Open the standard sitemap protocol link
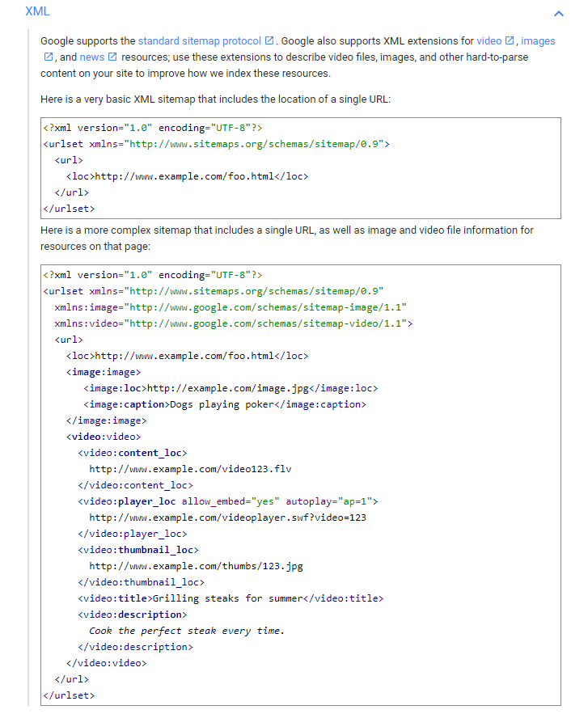 [200, 41]
